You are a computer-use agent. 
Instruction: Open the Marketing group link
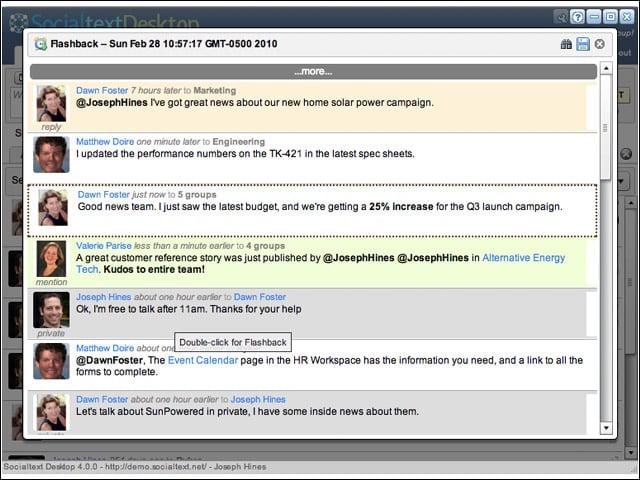[x=215, y=90]
